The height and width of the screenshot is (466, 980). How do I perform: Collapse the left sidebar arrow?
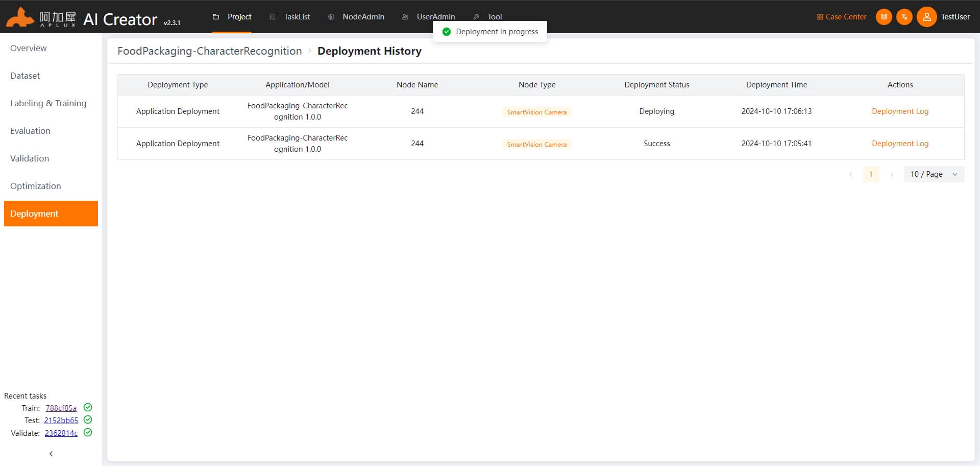click(51, 454)
